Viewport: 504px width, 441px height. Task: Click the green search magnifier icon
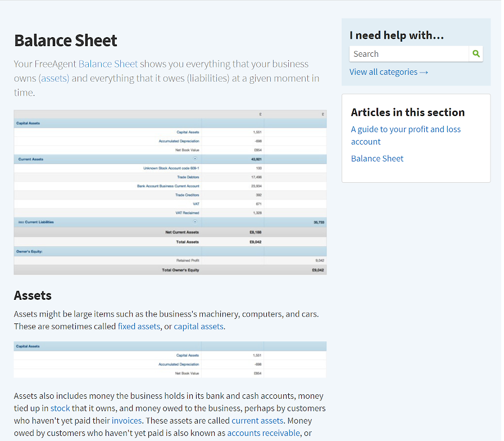(x=476, y=54)
